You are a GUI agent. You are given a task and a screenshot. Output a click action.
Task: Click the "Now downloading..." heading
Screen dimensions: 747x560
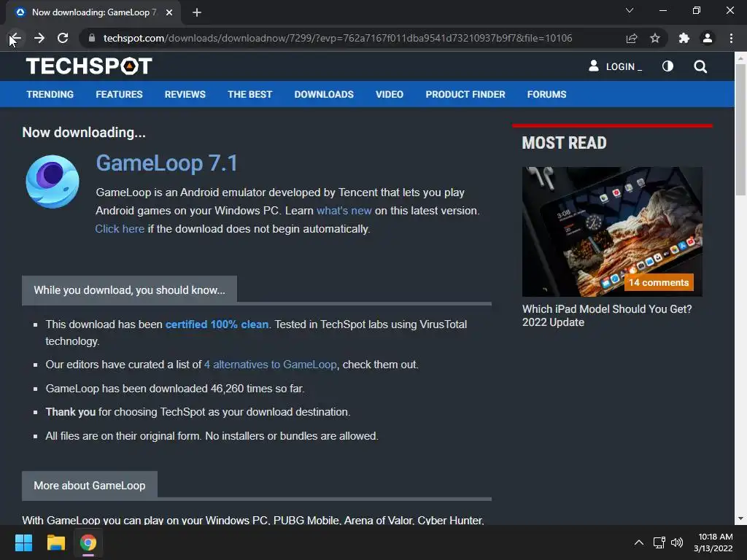84,133
